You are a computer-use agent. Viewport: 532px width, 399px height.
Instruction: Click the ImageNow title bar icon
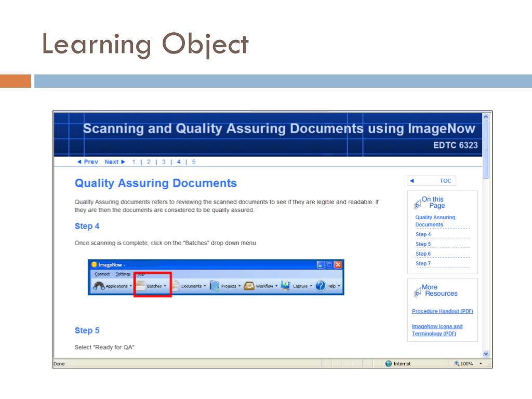pos(95,264)
